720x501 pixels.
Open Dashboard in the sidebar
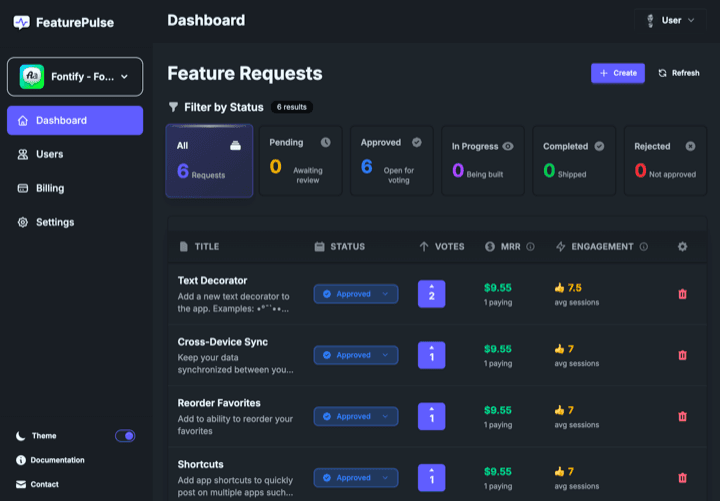(x=75, y=120)
